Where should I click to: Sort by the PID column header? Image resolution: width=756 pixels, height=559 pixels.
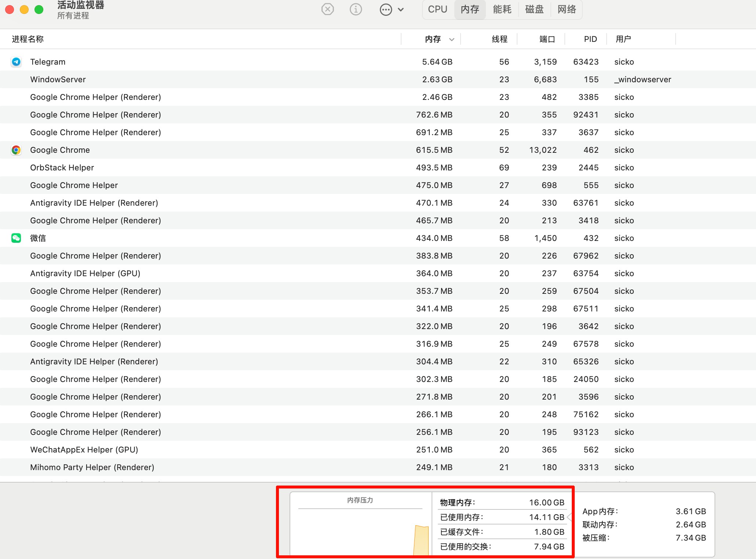(x=590, y=39)
